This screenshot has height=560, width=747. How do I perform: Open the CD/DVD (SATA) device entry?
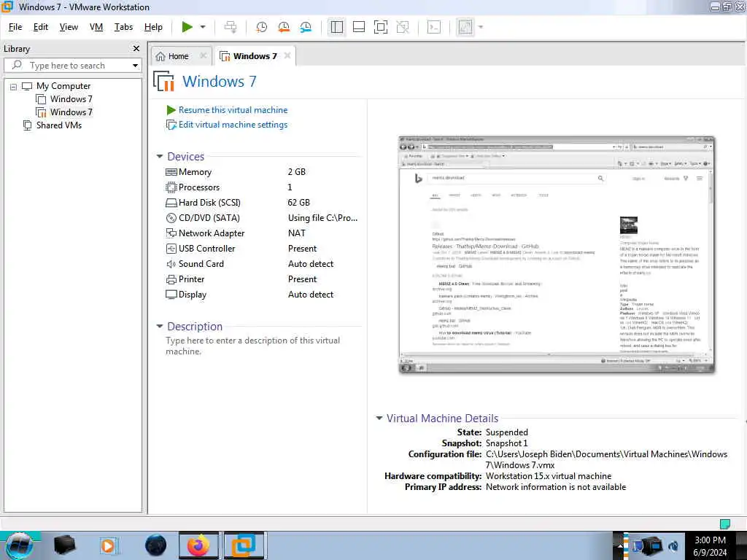(209, 218)
